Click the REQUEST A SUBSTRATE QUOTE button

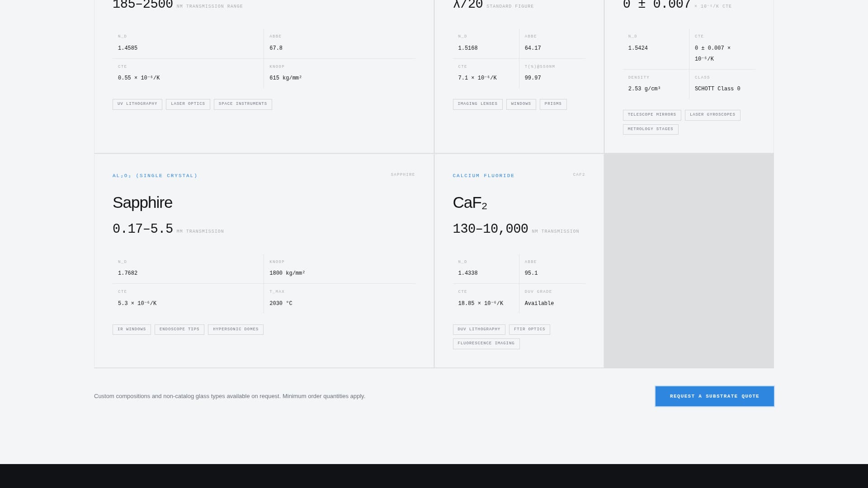pyautogui.click(x=714, y=396)
